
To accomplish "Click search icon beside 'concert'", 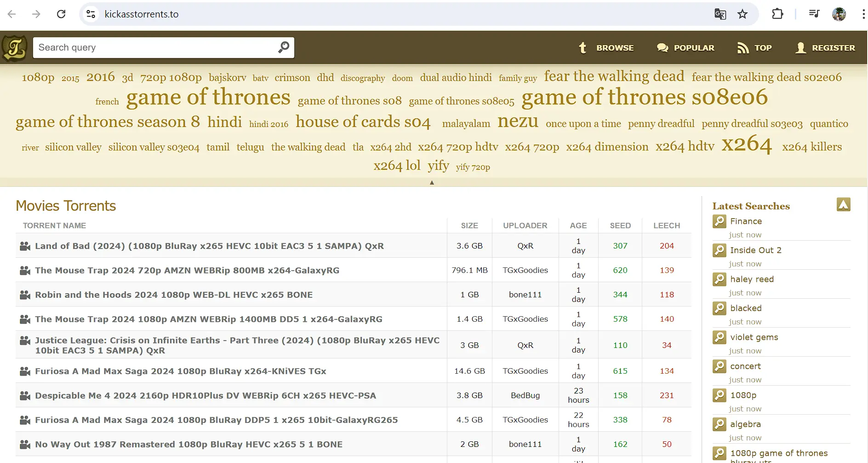I will point(720,366).
